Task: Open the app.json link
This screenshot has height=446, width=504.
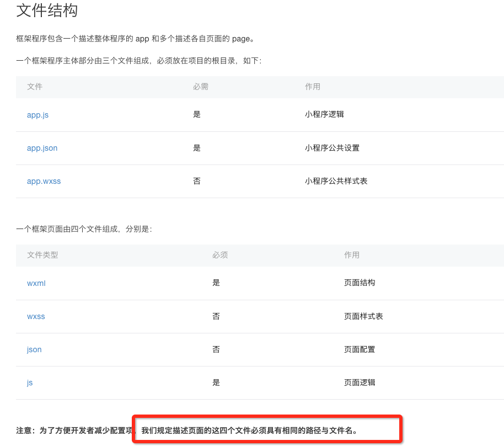Action: pyautogui.click(x=42, y=148)
